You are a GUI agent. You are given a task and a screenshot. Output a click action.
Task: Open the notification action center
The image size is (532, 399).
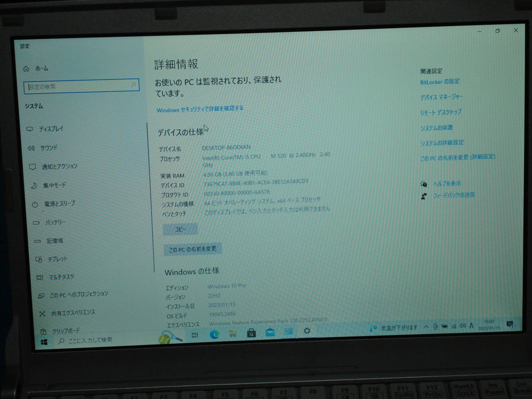tap(510, 324)
